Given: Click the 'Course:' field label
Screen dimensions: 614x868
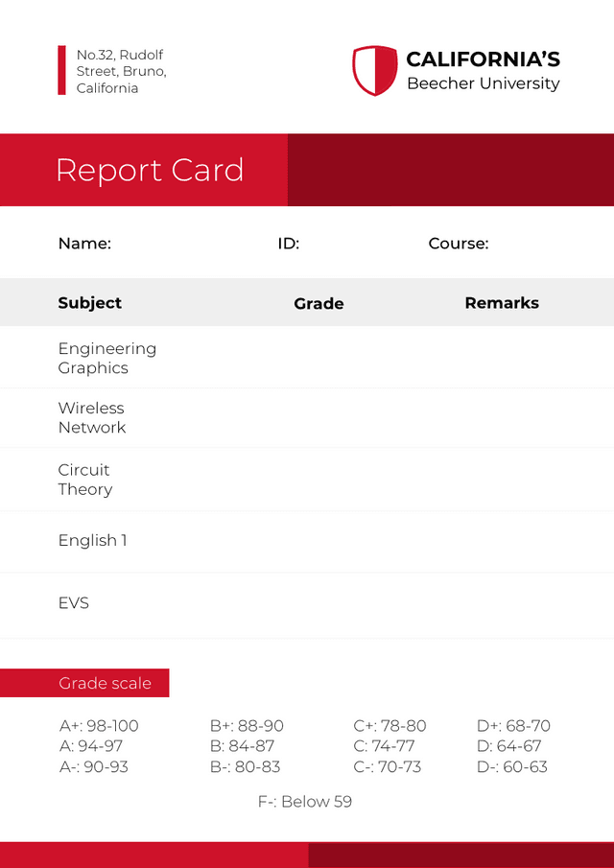Looking at the screenshot, I should (459, 244).
